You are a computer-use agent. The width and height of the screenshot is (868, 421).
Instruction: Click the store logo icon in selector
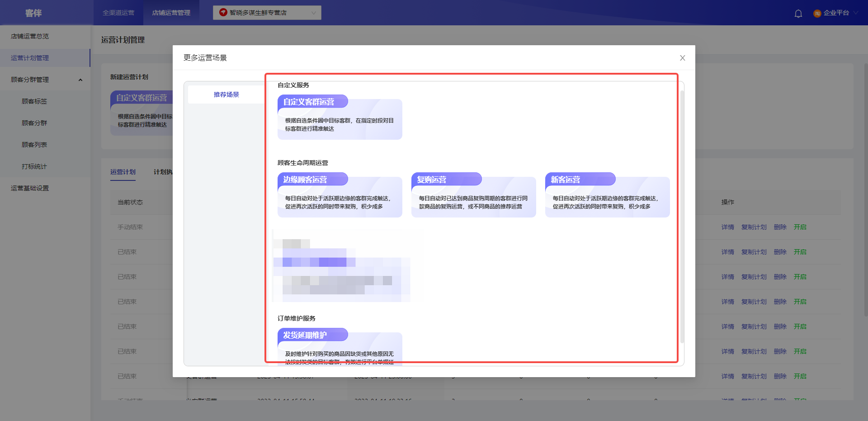223,12
